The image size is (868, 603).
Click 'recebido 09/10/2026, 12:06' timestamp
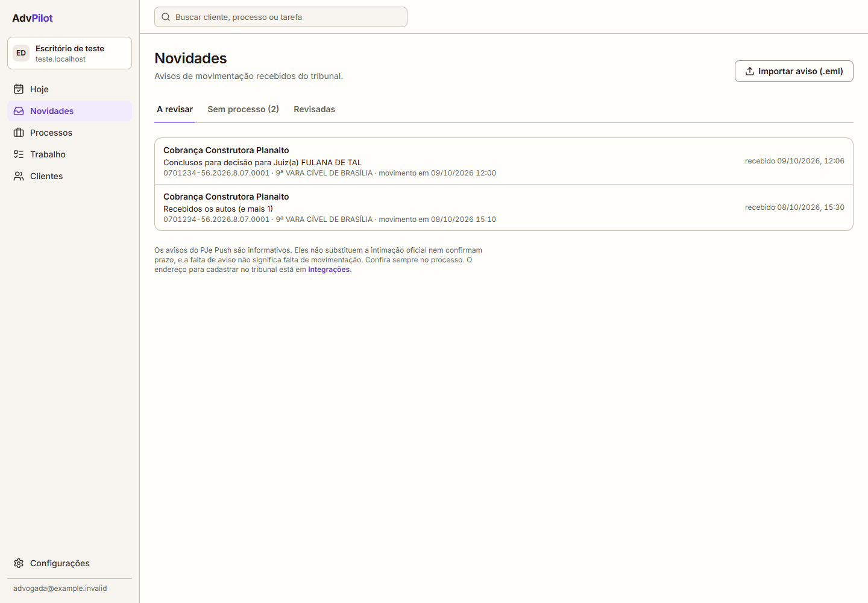(x=794, y=161)
